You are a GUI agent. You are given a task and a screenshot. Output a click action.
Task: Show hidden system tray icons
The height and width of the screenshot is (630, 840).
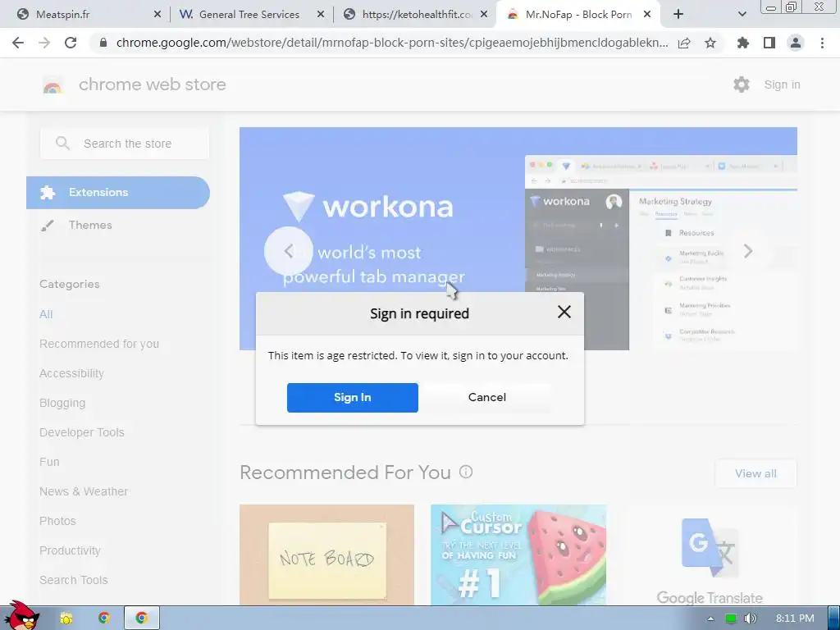(x=710, y=619)
